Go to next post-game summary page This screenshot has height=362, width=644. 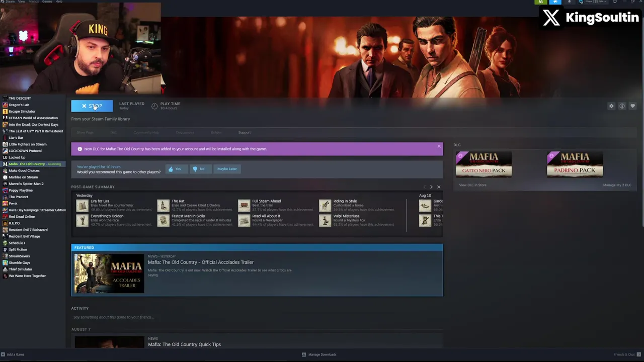[431, 187]
